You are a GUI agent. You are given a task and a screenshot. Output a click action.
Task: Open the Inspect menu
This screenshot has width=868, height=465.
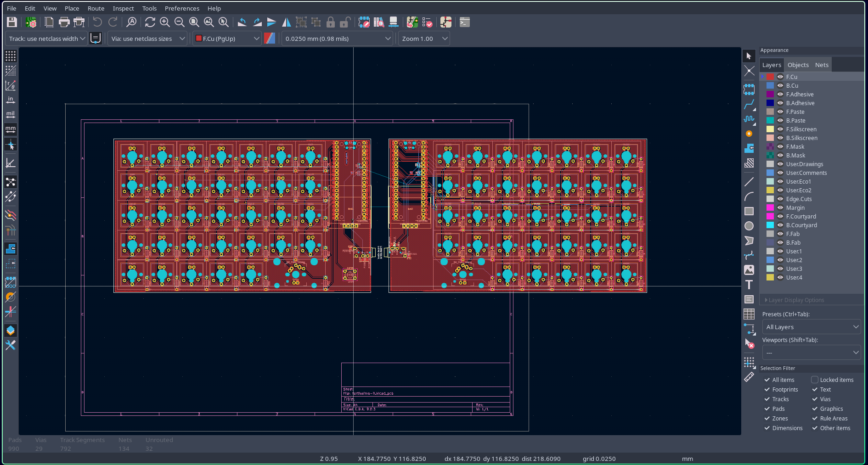pyautogui.click(x=123, y=8)
